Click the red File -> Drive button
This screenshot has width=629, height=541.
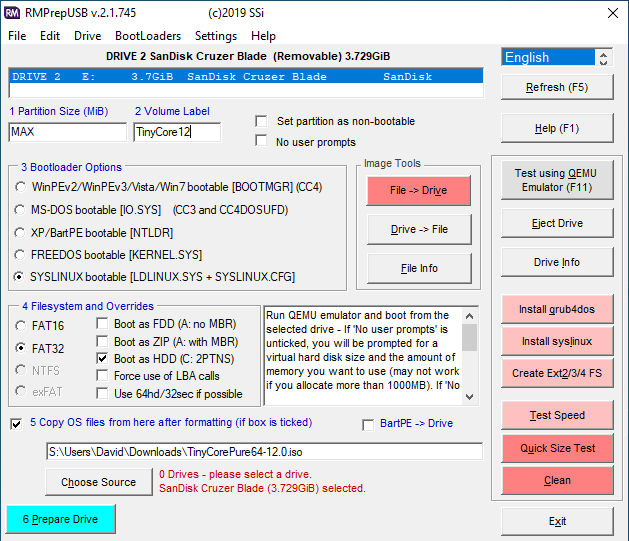point(418,190)
